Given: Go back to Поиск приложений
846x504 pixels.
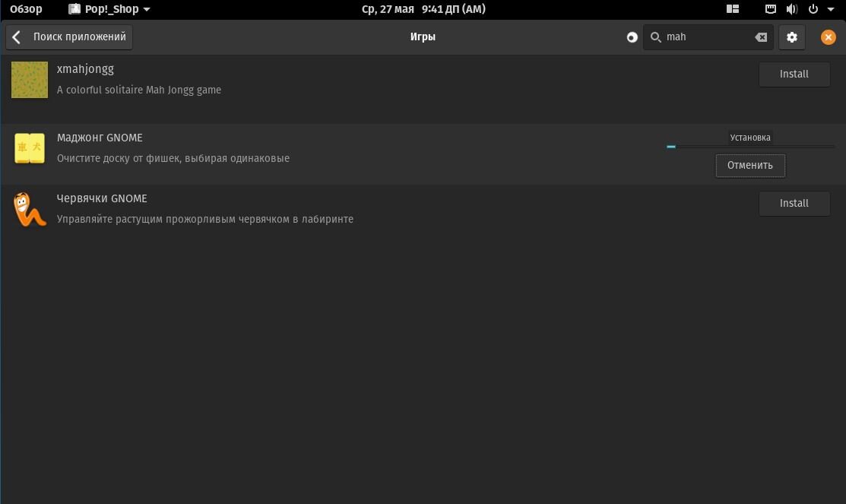Looking at the screenshot, I should 69,37.
